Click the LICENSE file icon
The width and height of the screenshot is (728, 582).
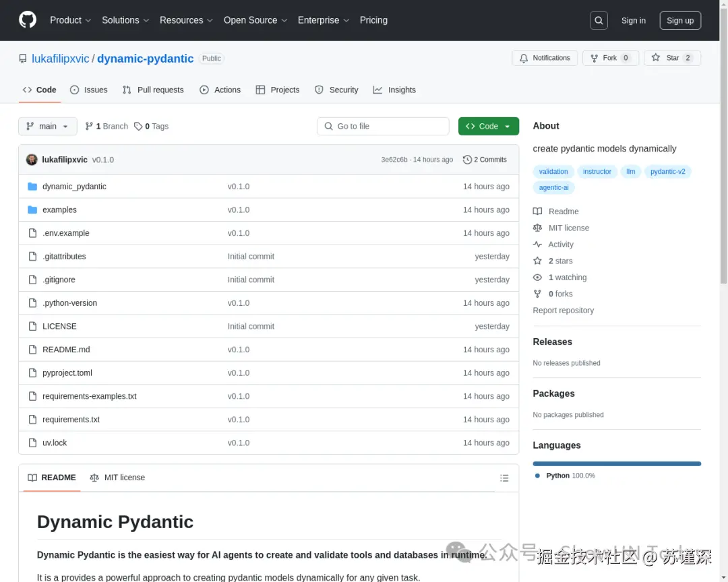click(32, 326)
